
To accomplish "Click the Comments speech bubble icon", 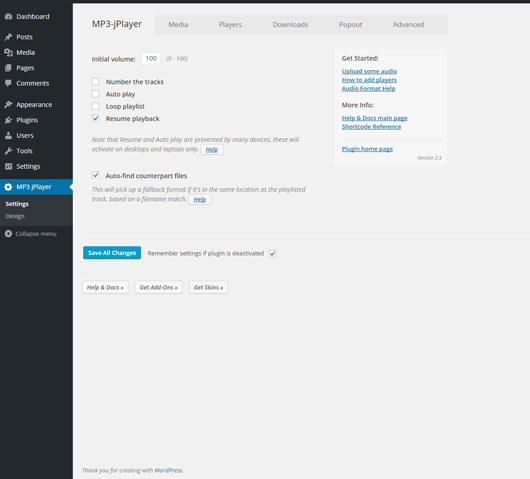I will (x=8, y=83).
